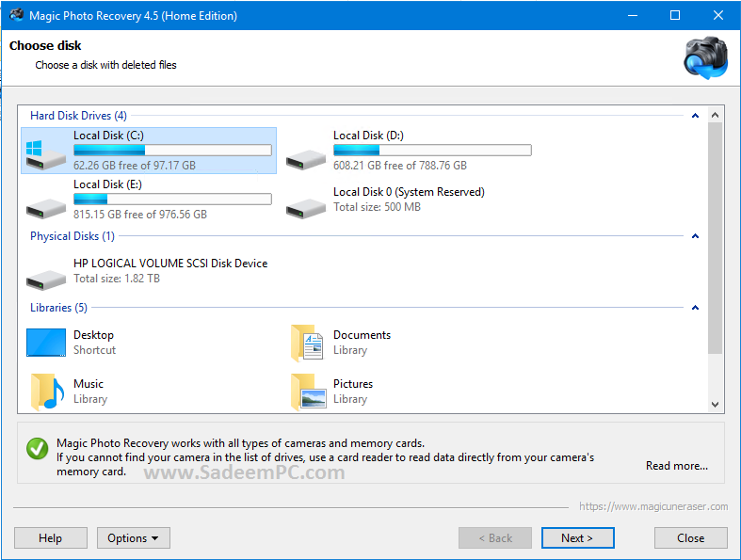This screenshot has width=741, height=560.
Task: Select the Local Disk (D:) drive icon
Action: pyautogui.click(x=306, y=160)
